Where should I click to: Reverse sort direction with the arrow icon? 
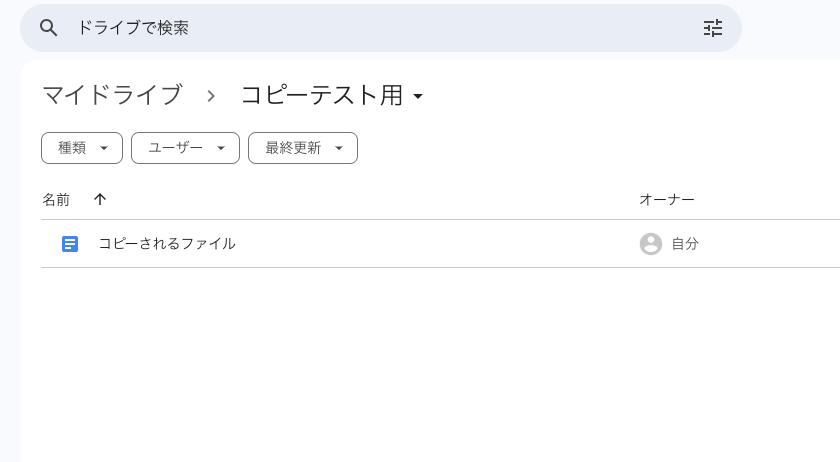(x=100, y=199)
